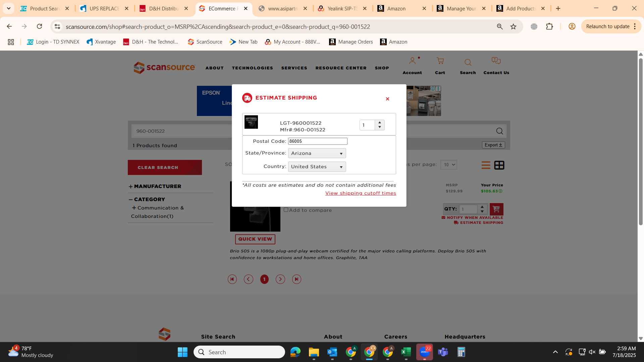Viewport: 644px width, 362px height.
Task: Click ESTIMATE SHIPPING link
Action: click(x=479, y=223)
